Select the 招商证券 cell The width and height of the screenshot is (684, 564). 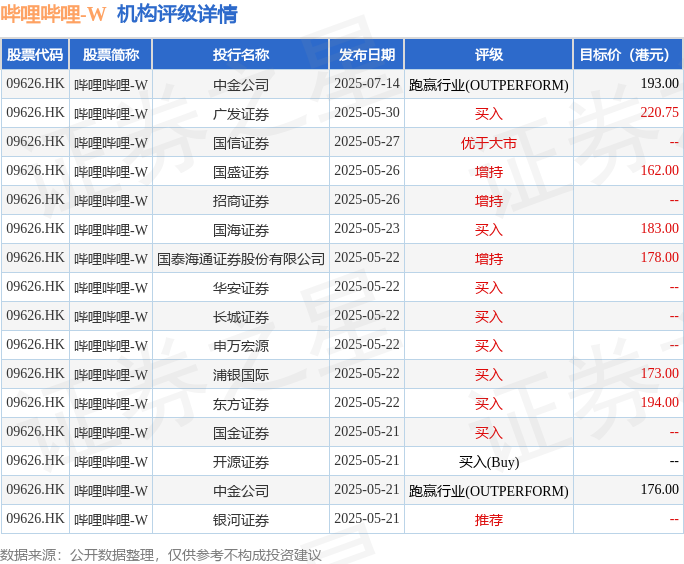coord(241,201)
